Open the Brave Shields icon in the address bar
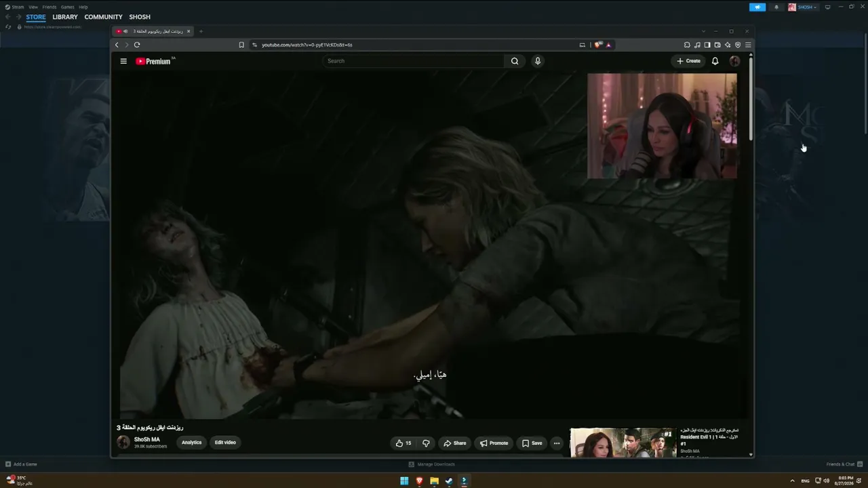Image resolution: width=868 pixels, height=488 pixels. click(x=598, y=45)
